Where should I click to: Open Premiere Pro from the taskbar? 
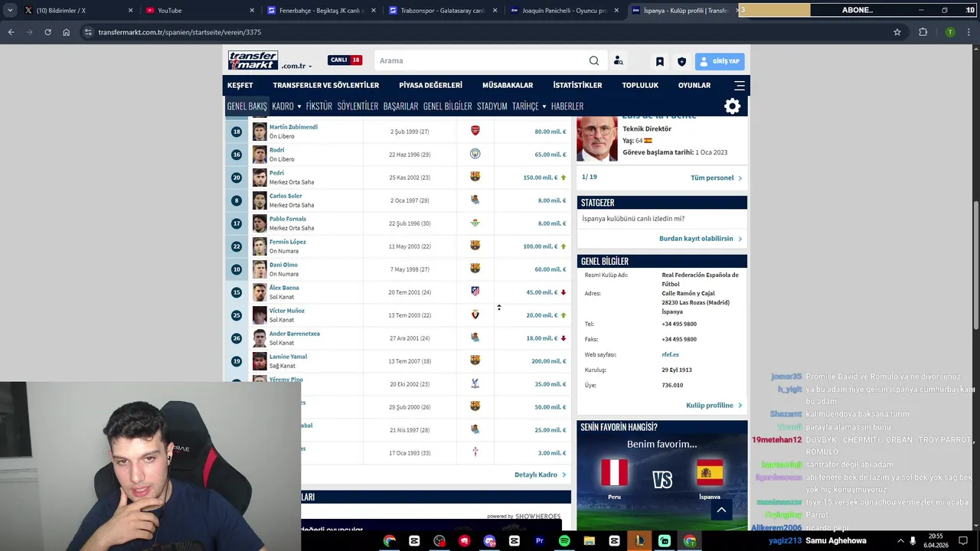tap(539, 541)
